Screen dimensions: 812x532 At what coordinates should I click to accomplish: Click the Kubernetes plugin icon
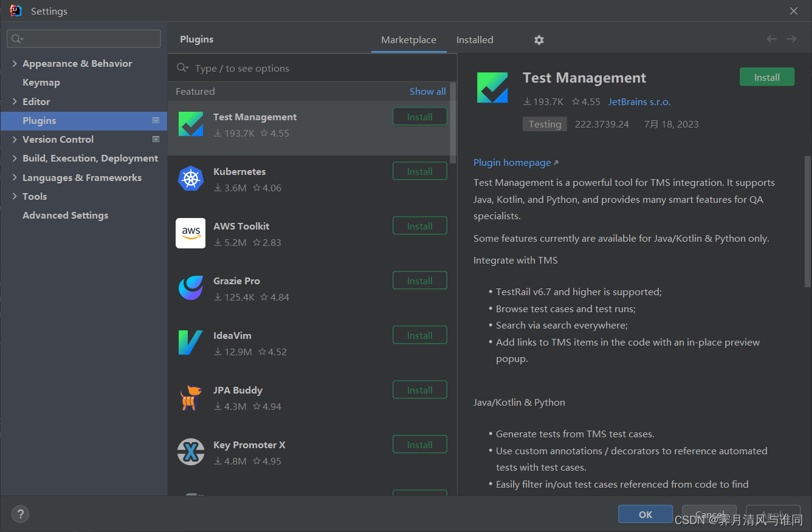pos(191,179)
